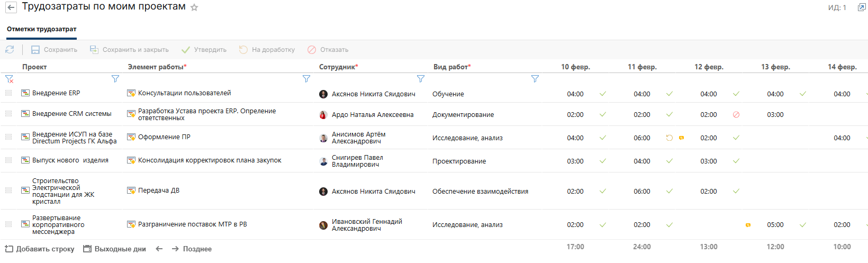
Task: Open the Проект column filter
Action: (x=115, y=79)
